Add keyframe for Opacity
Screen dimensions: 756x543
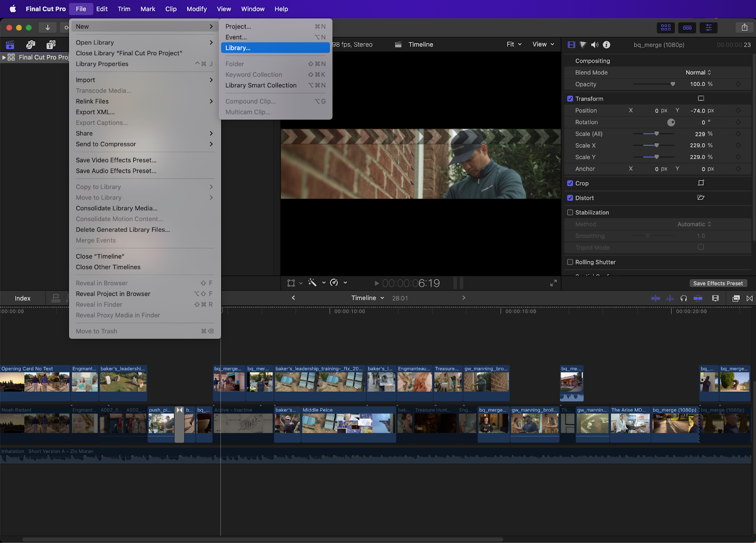(x=738, y=84)
